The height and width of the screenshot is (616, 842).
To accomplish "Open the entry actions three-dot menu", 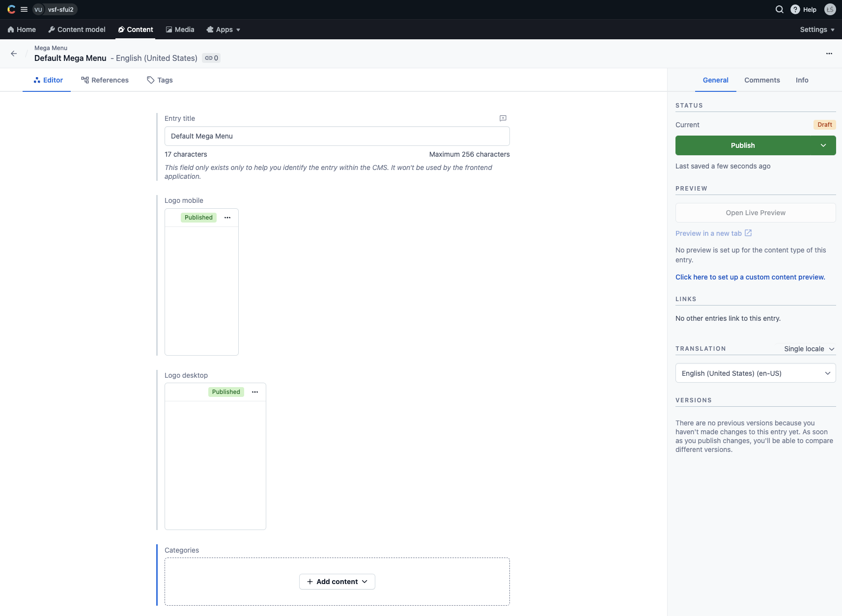I will (829, 54).
